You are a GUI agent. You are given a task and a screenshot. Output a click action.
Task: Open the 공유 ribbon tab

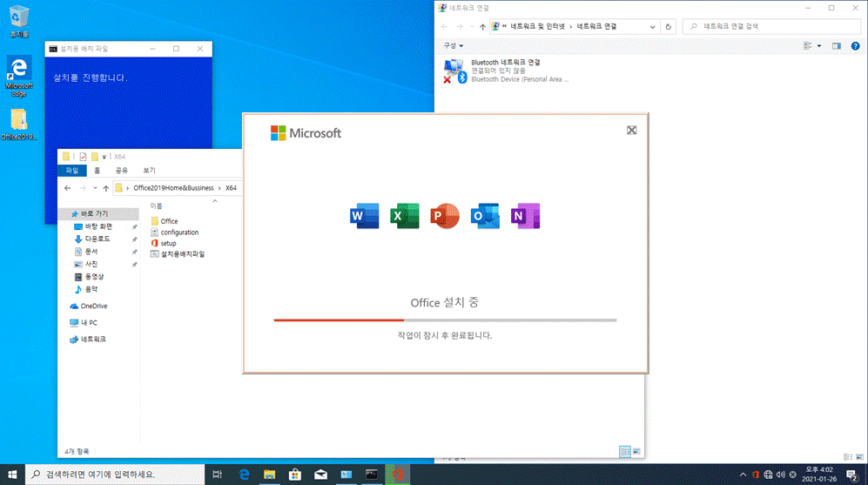click(x=122, y=171)
